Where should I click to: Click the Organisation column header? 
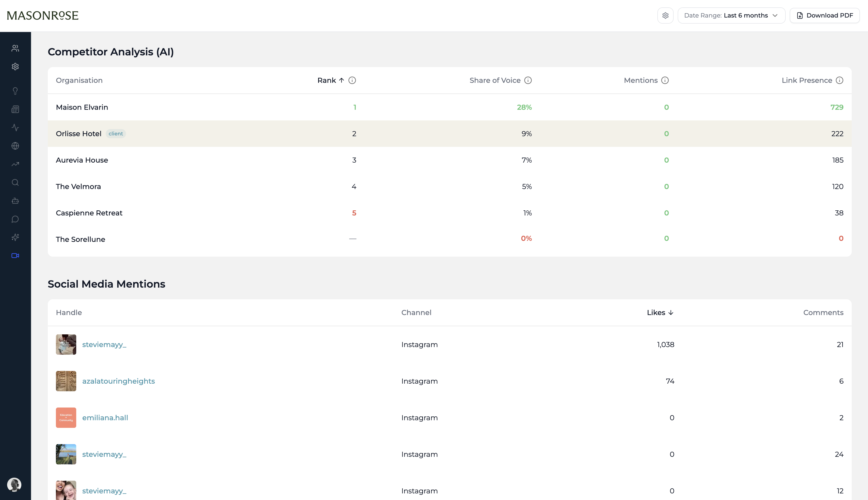(79, 80)
